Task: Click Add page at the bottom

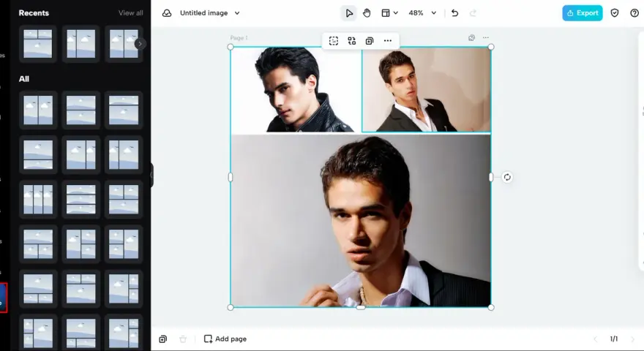Action: point(225,339)
